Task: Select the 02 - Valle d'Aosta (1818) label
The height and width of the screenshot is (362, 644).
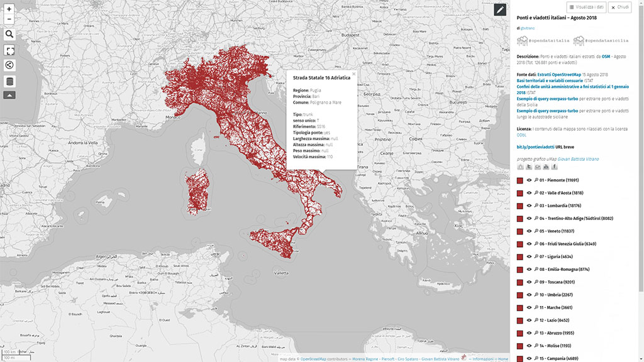Action: [x=562, y=193]
